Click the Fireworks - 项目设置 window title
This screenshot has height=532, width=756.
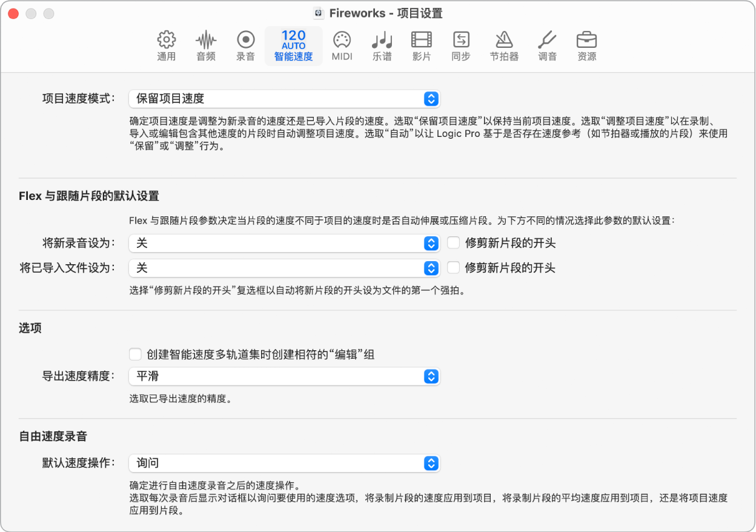[x=386, y=13]
